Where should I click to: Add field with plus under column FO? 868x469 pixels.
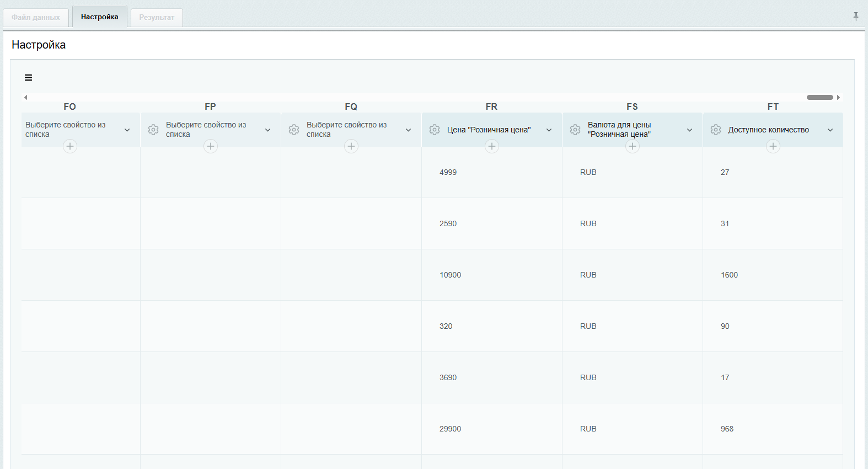(70, 146)
